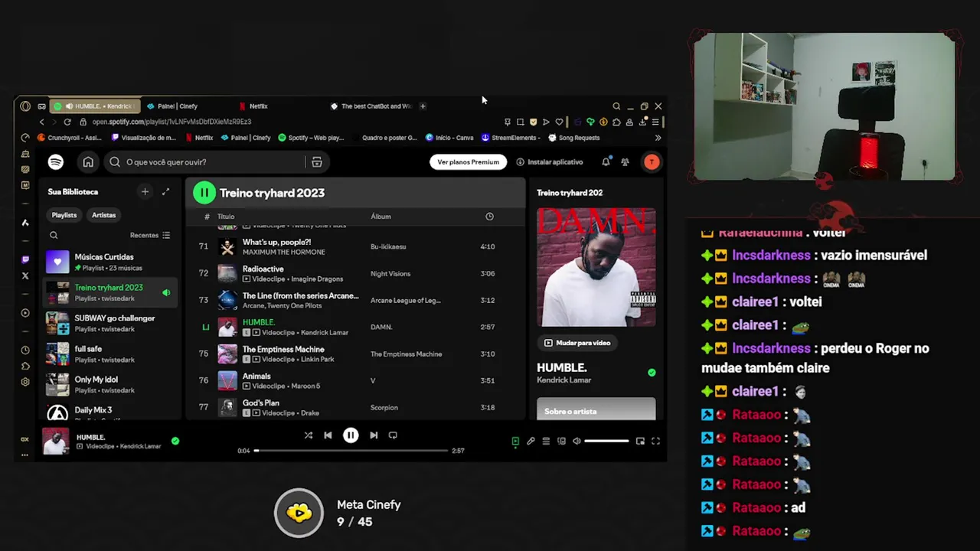Click the Twitch icon in browser sidebar

(x=25, y=259)
